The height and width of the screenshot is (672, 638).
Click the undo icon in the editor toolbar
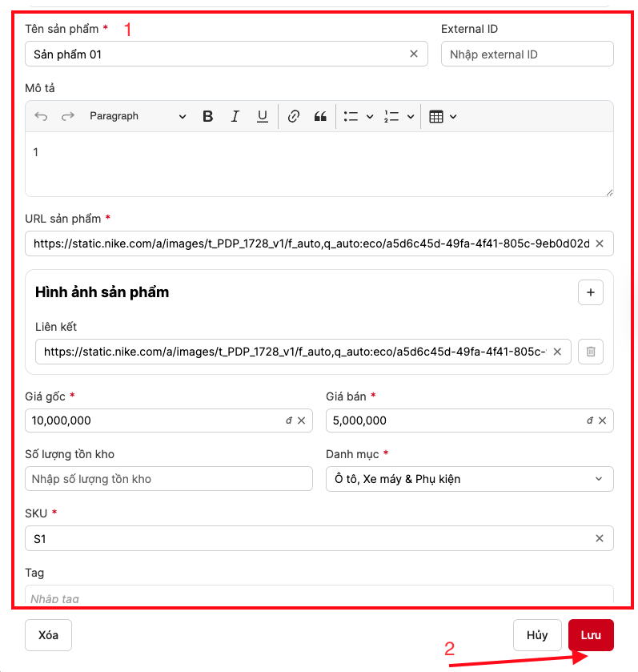[42, 116]
